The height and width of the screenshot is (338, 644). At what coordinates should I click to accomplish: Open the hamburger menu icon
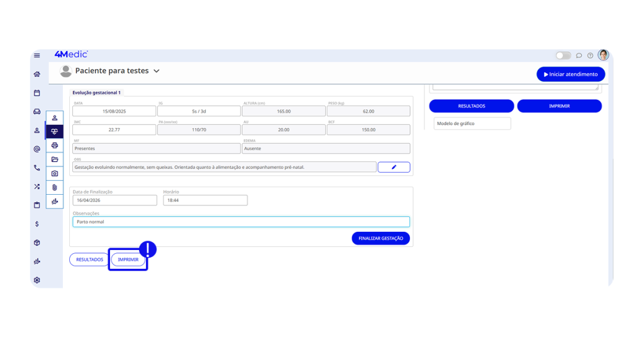[37, 56]
